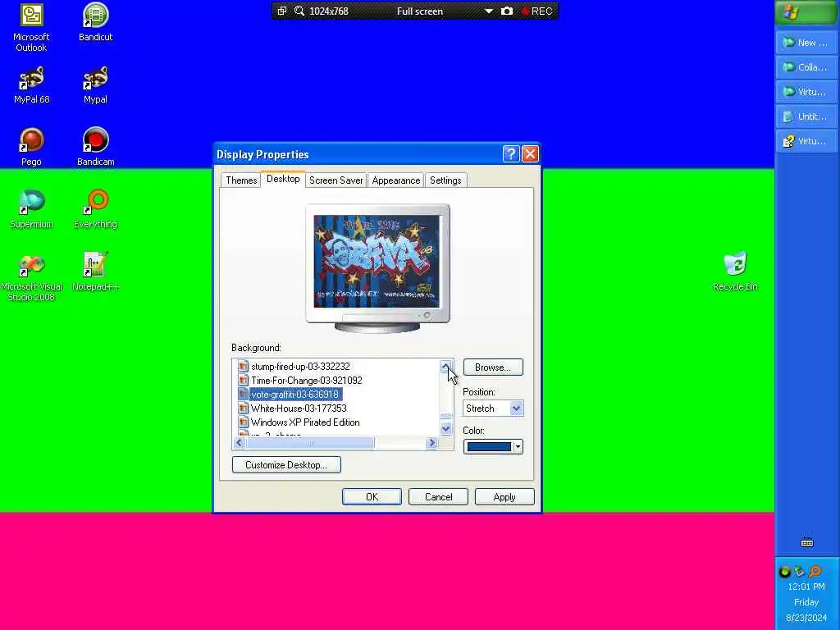840x630 pixels.
Task: Select the Microsoft Visual Studio 2008 icon
Action: 31,277
